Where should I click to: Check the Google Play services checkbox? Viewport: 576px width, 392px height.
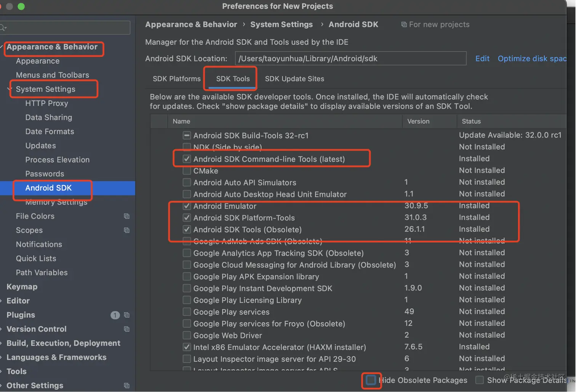pyautogui.click(x=187, y=312)
